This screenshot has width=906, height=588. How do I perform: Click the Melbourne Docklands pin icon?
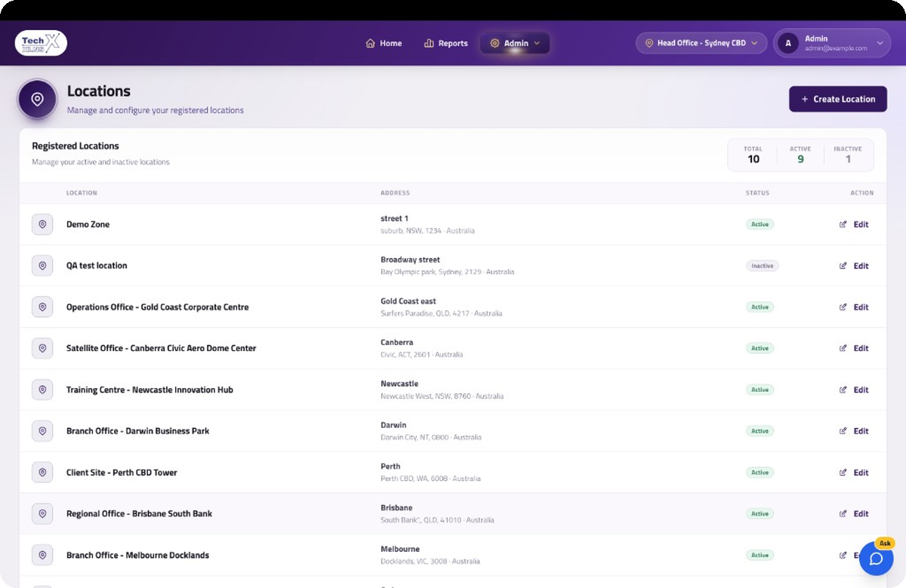coord(42,555)
